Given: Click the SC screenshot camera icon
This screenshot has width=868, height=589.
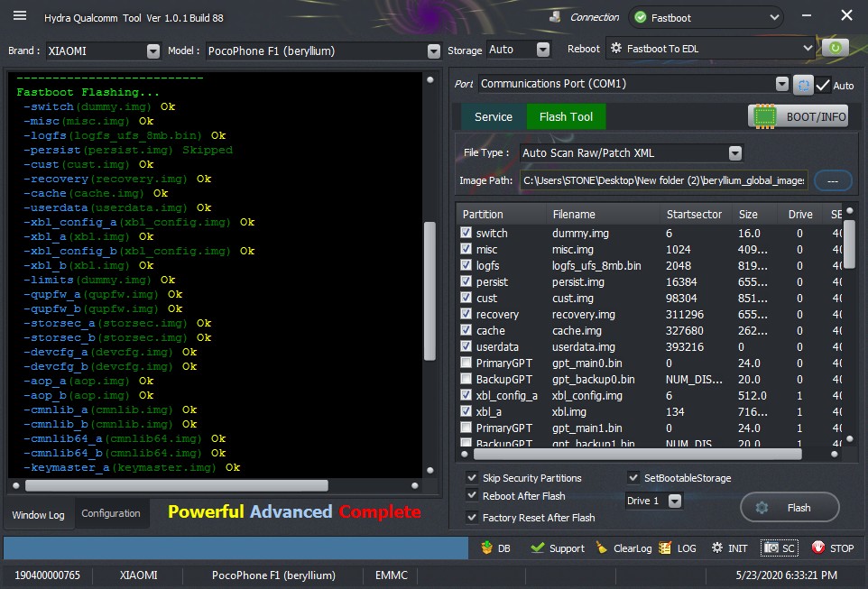Looking at the screenshot, I should 771,548.
